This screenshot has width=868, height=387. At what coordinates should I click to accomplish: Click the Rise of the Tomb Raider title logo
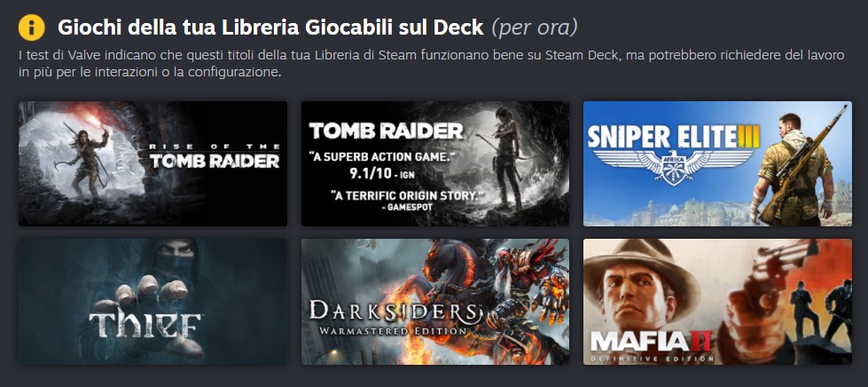point(215,155)
